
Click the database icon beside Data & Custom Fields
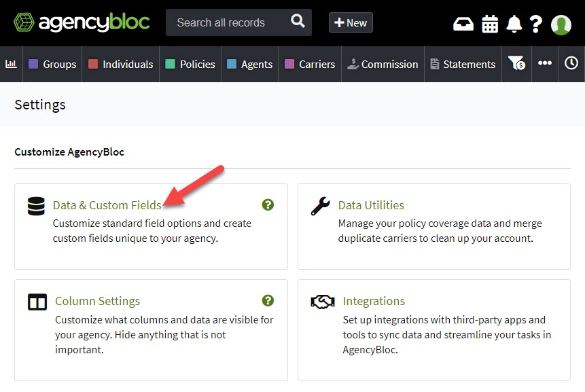click(x=36, y=205)
